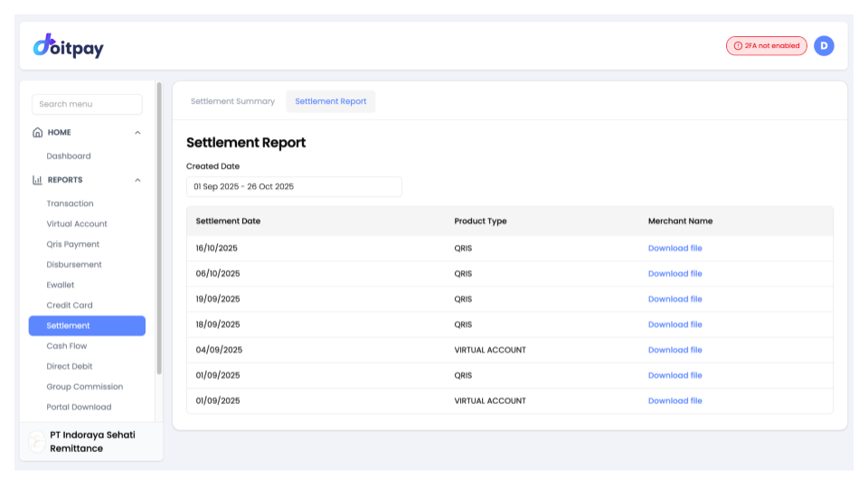Image resolution: width=868 pixels, height=488 pixels.
Task: Download file for 06/10/2025 settlement
Action: (675, 274)
